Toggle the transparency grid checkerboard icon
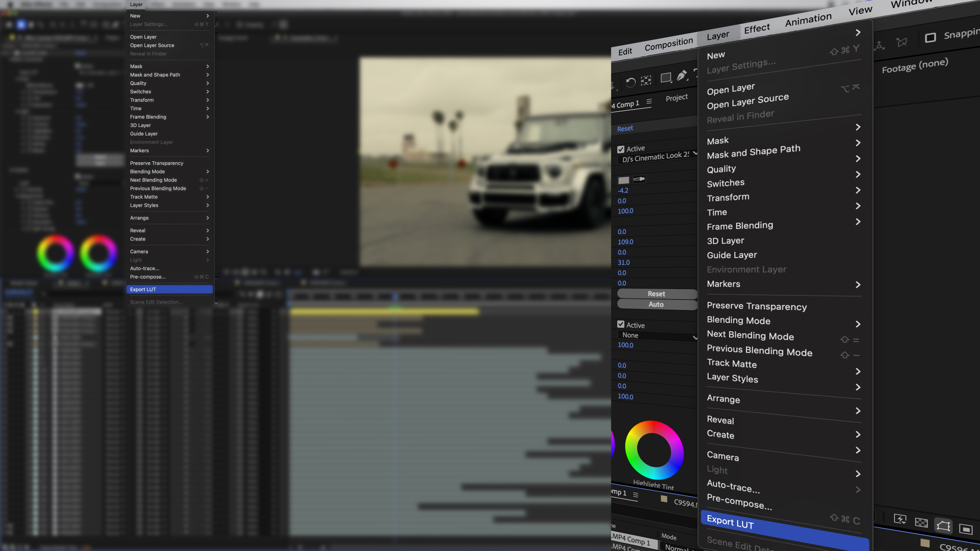 921,522
